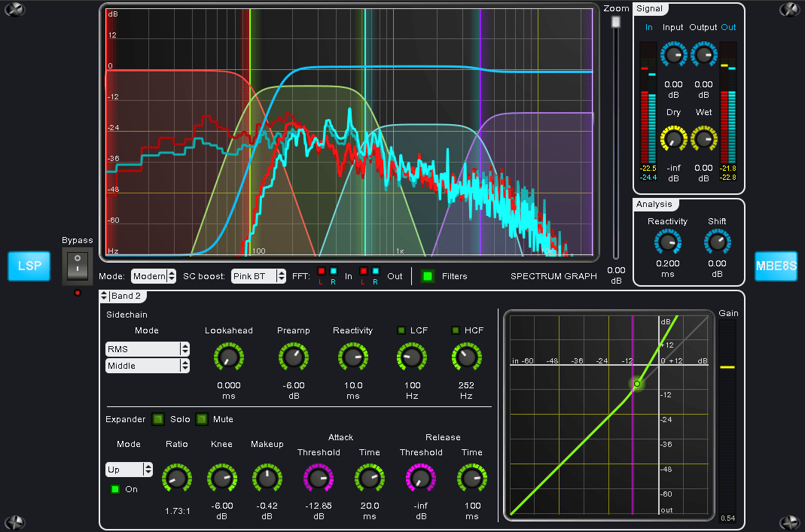Screen dimensions: 805x532
Task: Click the Signal panel tab header
Action: click(648, 8)
